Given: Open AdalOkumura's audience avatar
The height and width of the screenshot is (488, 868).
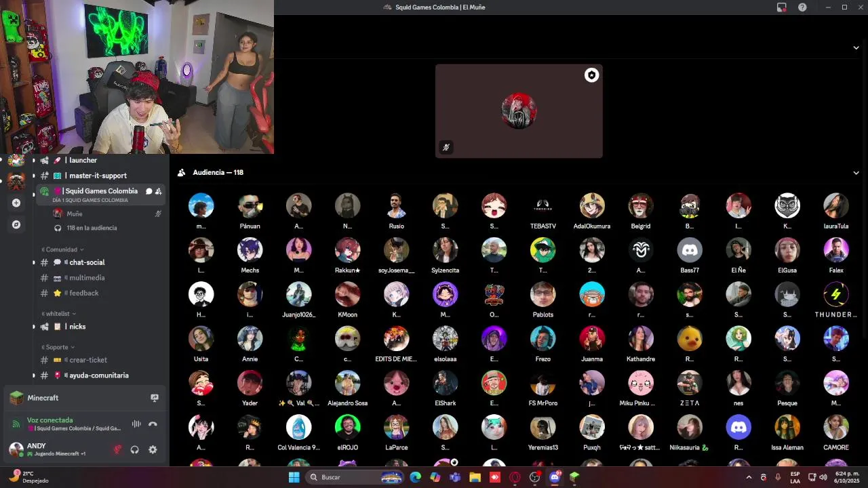Looking at the screenshot, I should click(592, 205).
